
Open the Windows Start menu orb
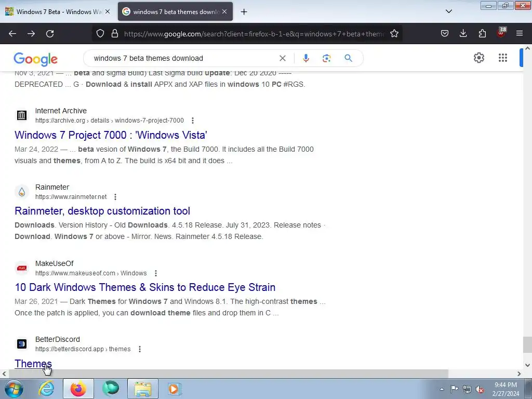pyautogui.click(x=14, y=389)
